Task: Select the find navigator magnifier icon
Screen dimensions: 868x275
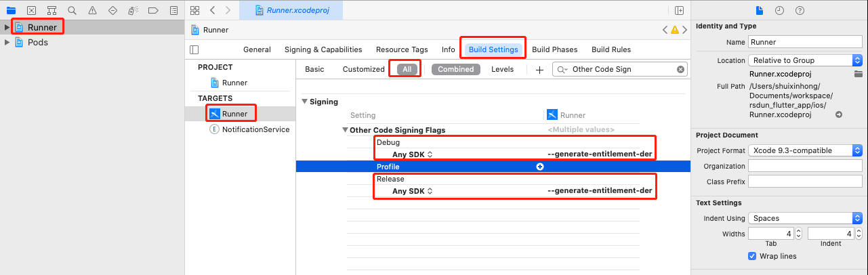Action: (x=72, y=10)
